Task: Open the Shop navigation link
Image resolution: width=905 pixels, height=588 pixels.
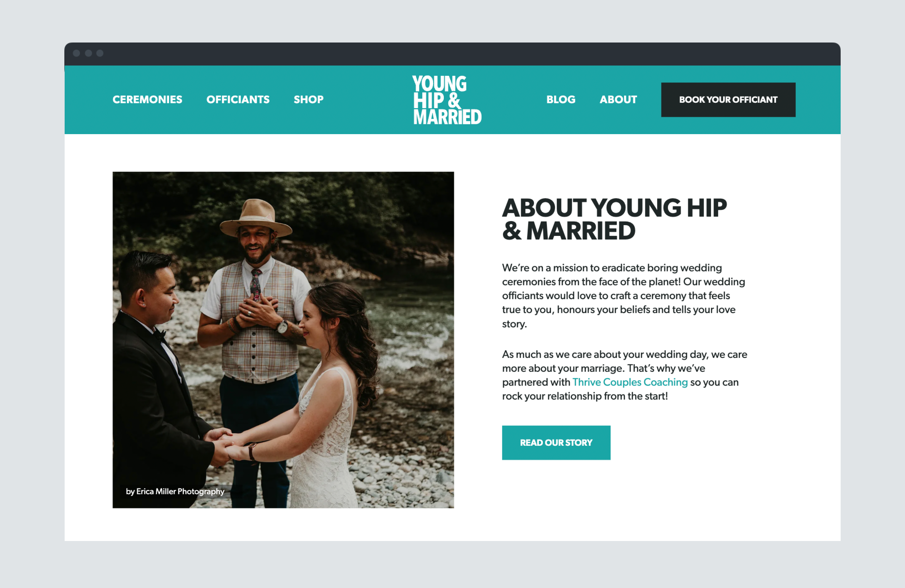Action: tap(308, 100)
